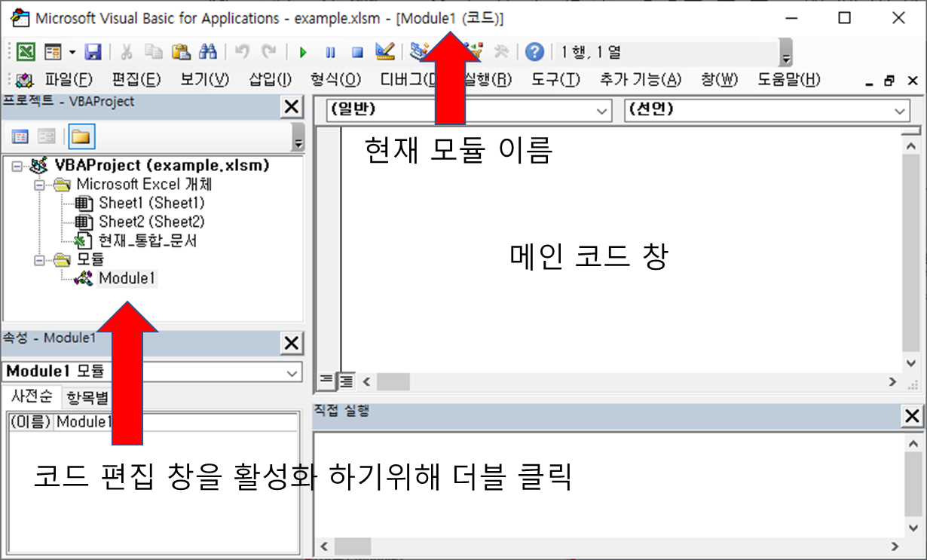Open the Module1 모듈 object dropdown
The height and width of the screenshot is (560, 927).
tap(292, 372)
